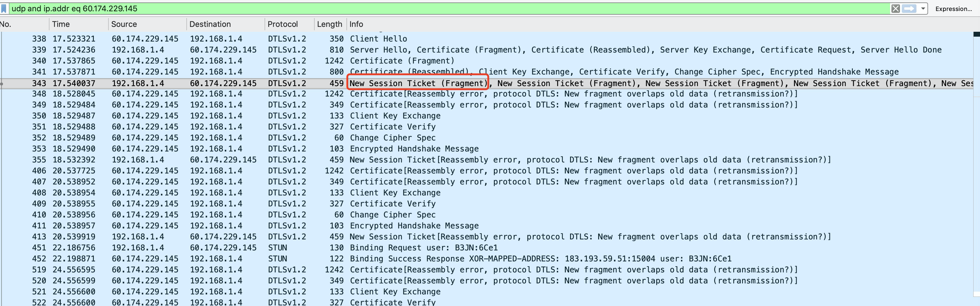Select packet 351 Certificate Verify
This screenshot has width=980, height=306.
click(x=487, y=127)
